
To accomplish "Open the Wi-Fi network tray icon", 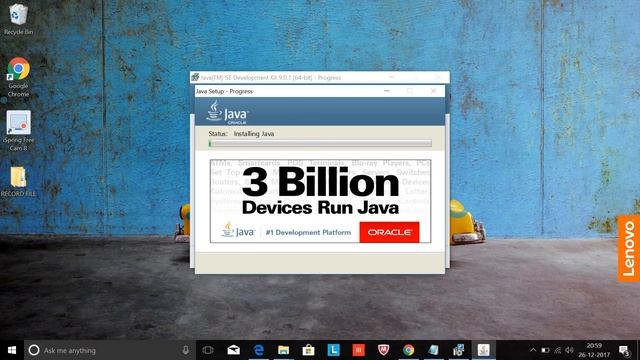I will [x=558, y=350].
